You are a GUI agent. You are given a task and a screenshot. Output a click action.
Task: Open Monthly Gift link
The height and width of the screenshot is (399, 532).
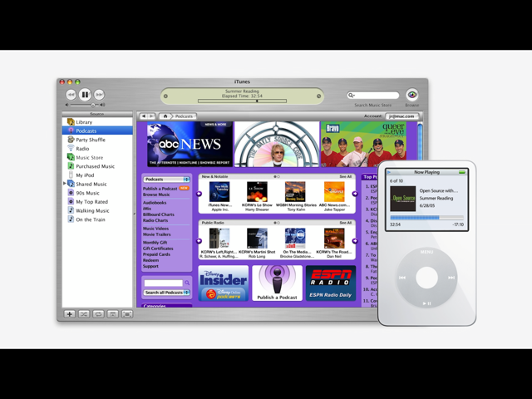point(155,242)
